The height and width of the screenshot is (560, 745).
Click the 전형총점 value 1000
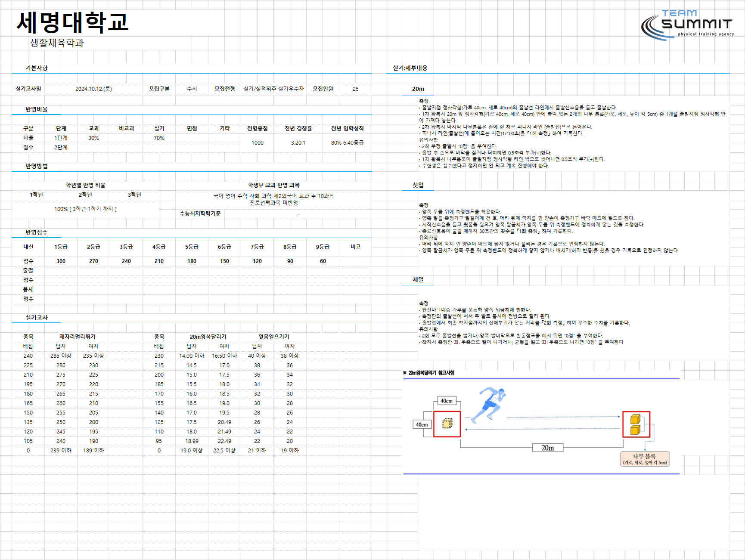[x=258, y=143]
